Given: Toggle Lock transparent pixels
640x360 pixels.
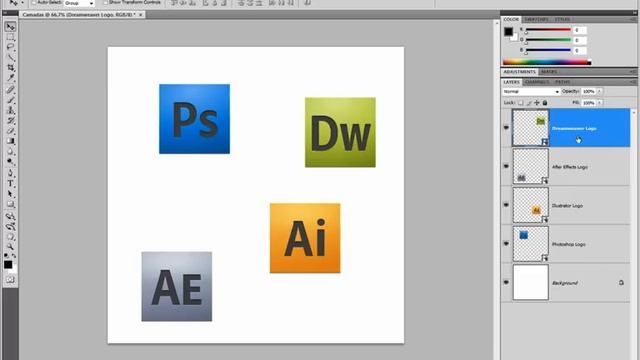Looking at the screenshot, I should click(x=520, y=103).
